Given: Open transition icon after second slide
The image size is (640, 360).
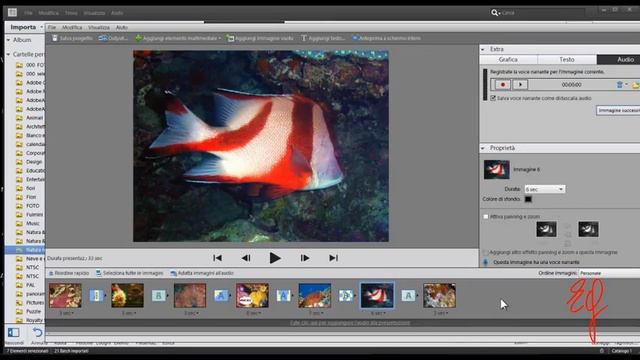Looking at the screenshot, I should point(158,296).
